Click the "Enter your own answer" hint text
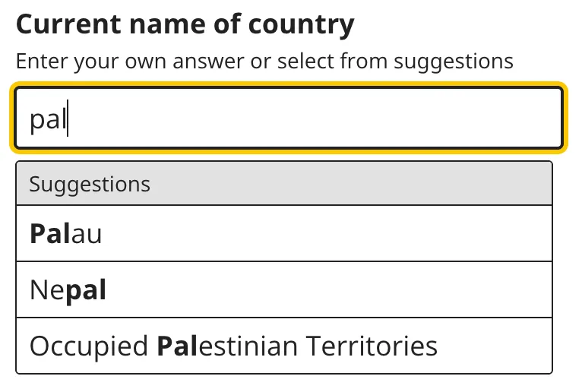582x392 pixels. tap(264, 62)
